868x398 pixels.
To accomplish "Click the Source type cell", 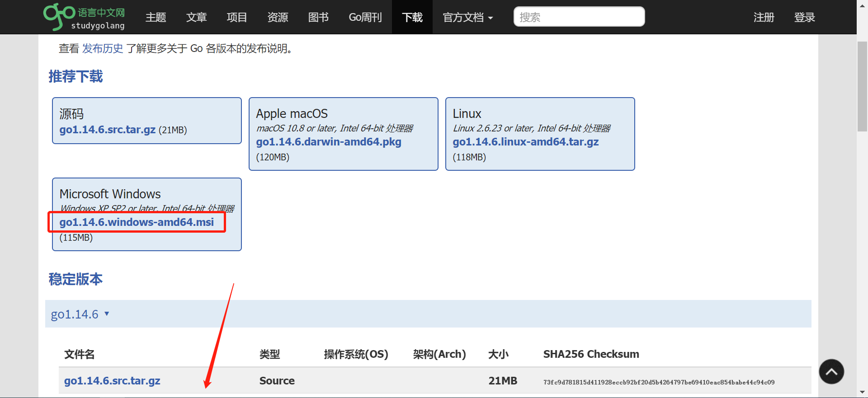I will coord(277,381).
